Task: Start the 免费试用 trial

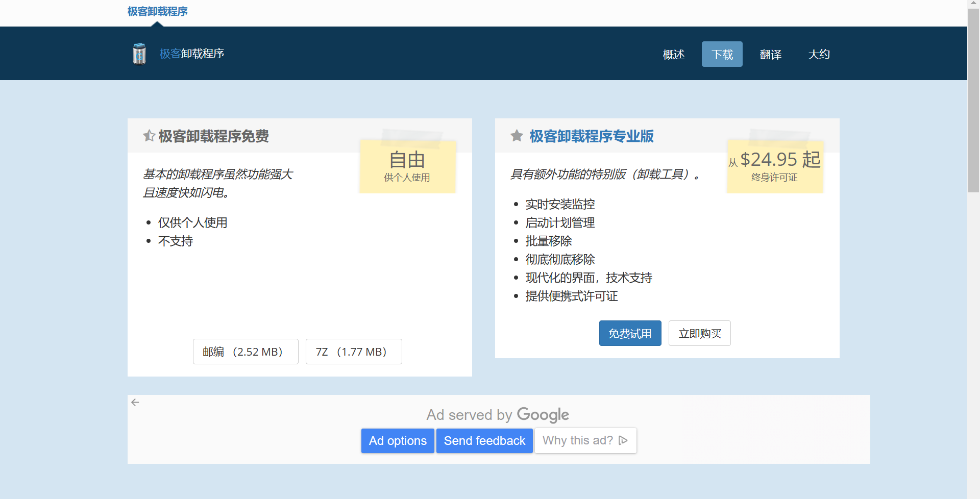Action: (630, 333)
